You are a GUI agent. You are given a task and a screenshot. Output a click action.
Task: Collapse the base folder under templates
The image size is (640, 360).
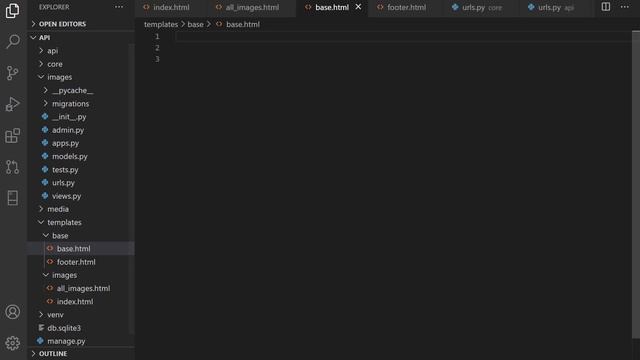click(81, 236)
